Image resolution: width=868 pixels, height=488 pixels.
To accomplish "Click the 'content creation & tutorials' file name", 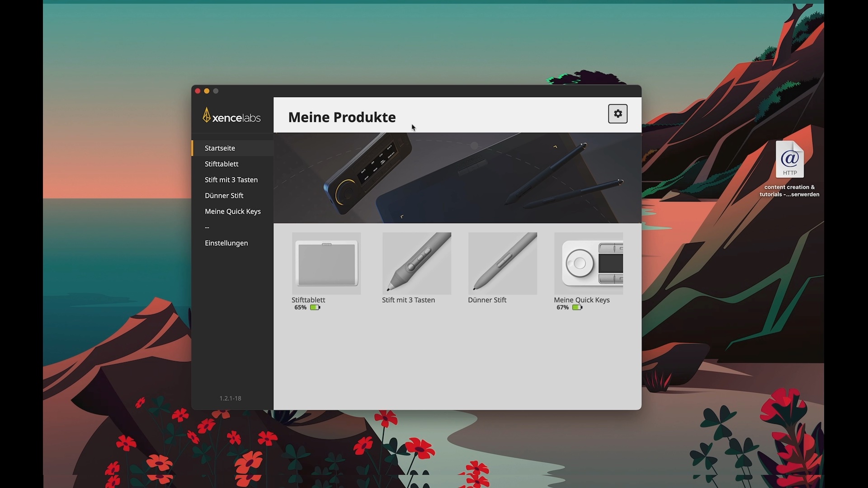I will [789, 191].
